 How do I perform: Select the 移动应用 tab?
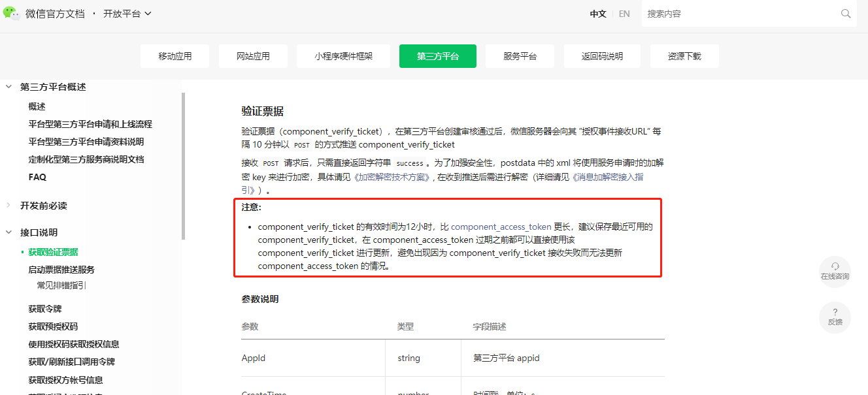tap(175, 56)
